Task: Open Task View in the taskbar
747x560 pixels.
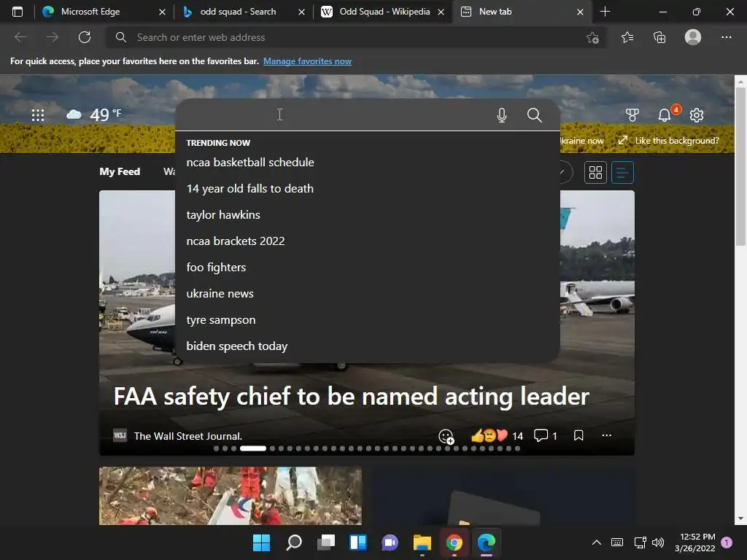Action: tap(326, 542)
